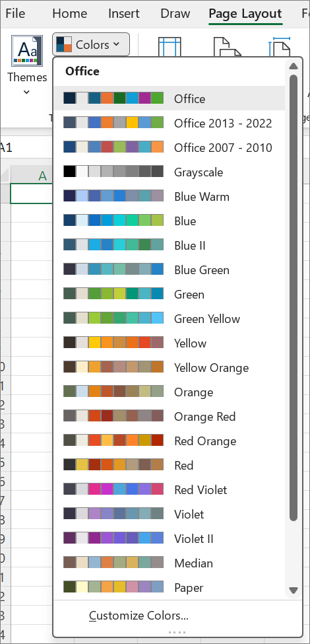Choose the Blue Warm color scheme
The height and width of the screenshot is (644, 310).
click(x=170, y=196)
